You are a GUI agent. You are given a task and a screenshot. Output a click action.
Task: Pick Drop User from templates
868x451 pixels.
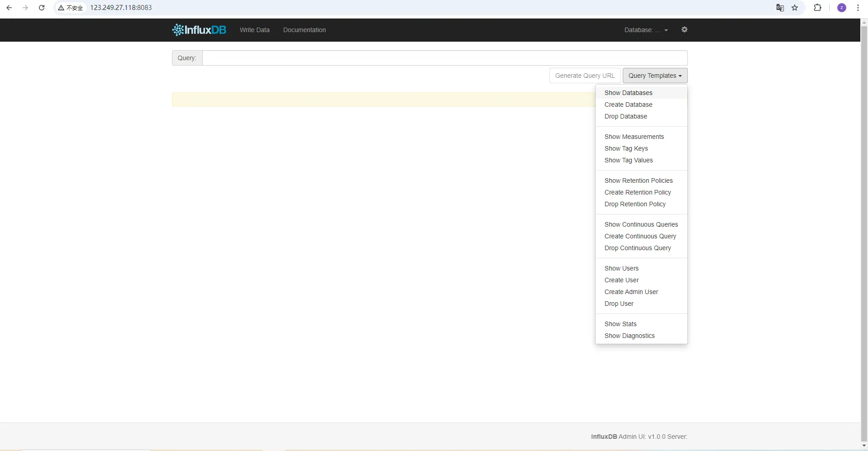[x=641, y=304]
